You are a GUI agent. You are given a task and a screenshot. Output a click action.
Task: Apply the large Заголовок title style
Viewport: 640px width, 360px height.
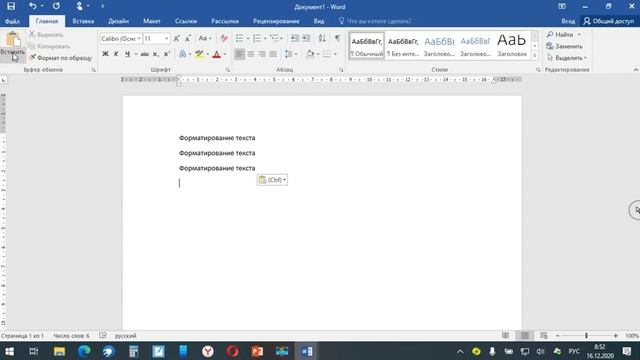pos(512,46)
